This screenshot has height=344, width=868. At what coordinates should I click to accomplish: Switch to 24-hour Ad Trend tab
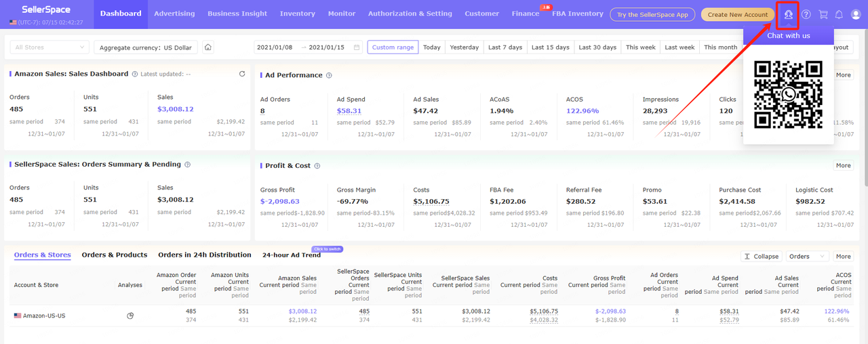[x=292, y=255]
